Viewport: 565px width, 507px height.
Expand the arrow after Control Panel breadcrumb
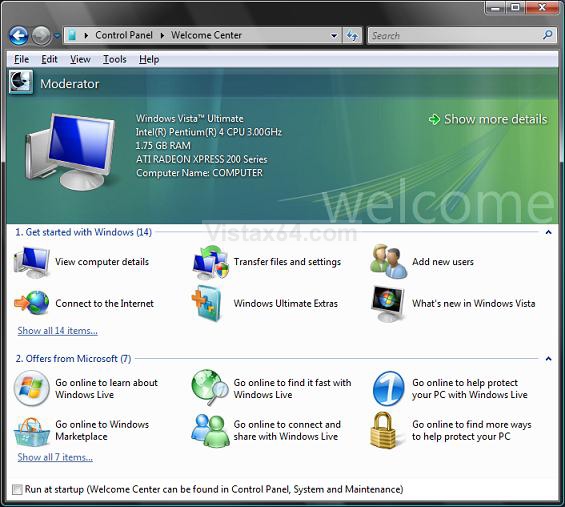[x=162, y=35]
